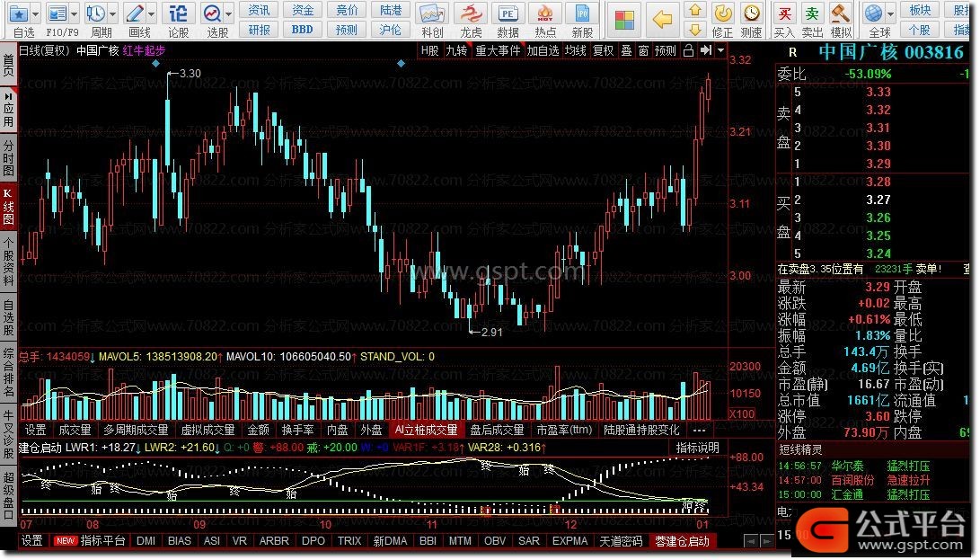
Task: Open the 科创 board icon
Action: (x=432, y=13)
